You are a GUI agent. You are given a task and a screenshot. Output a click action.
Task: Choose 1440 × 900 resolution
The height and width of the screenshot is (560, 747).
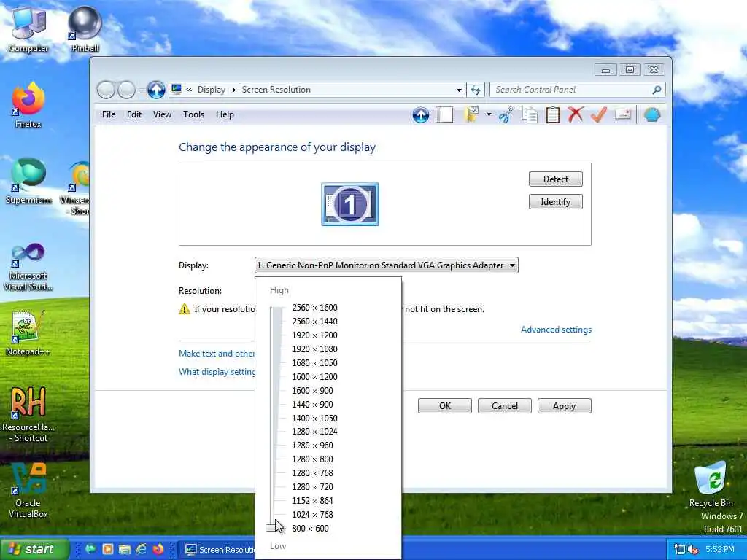tap(312, 404)
